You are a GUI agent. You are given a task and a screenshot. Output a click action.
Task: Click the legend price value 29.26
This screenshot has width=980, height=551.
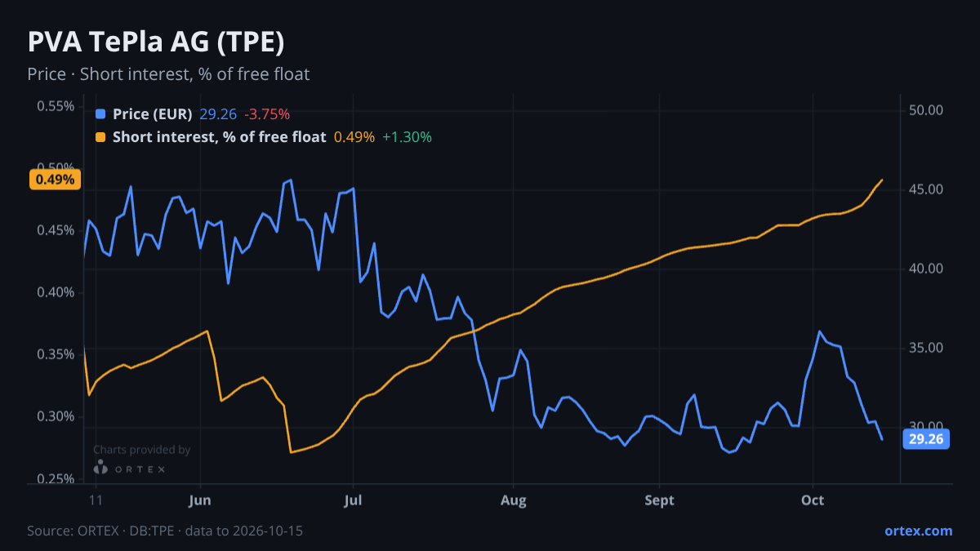[x=218, y=114]
